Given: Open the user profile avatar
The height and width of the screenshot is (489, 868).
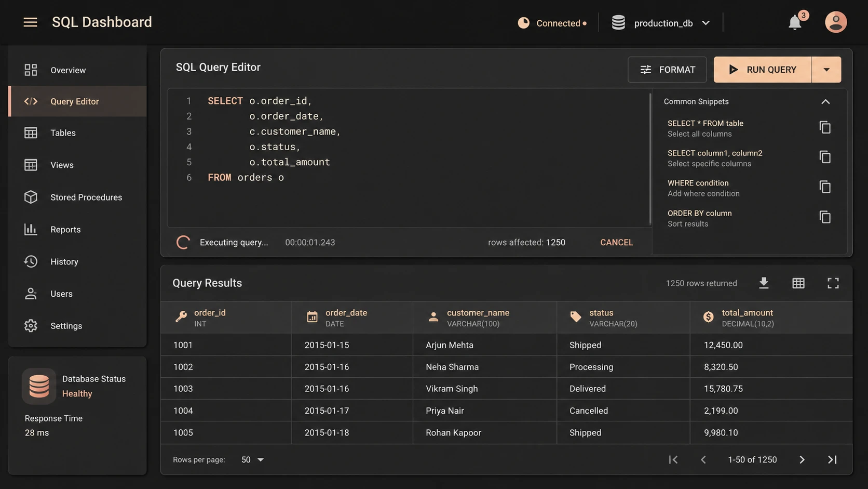Looking at the screenshot, I should (836, 22).
